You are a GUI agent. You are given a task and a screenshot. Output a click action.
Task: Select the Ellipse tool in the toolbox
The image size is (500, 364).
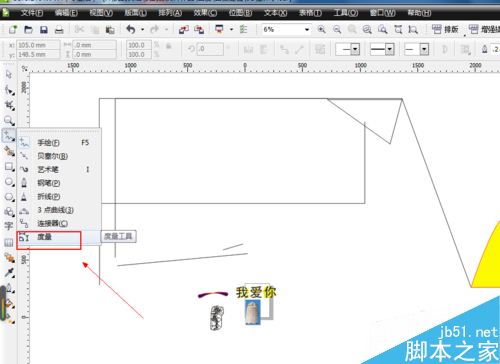coord(9,182)
